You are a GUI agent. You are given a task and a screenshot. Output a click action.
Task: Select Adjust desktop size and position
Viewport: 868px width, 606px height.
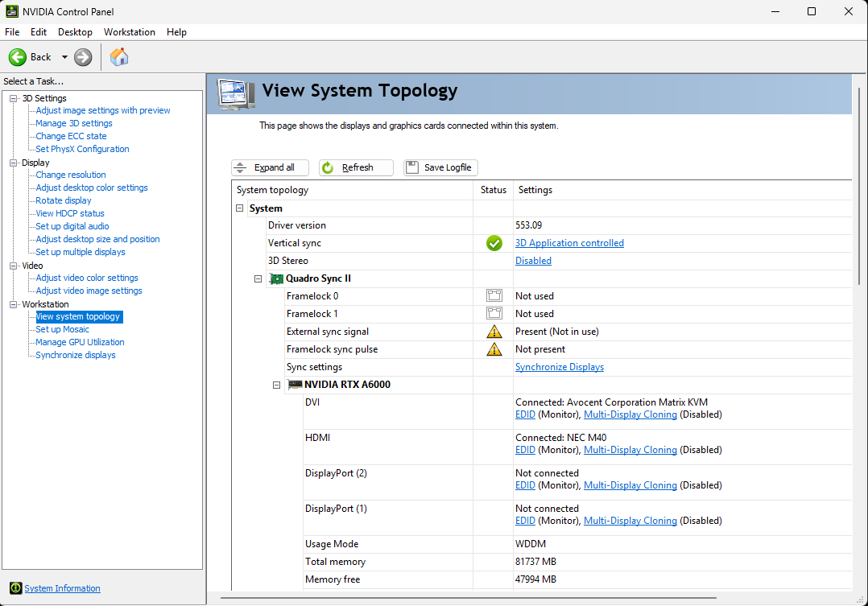(x=97, y=239)
